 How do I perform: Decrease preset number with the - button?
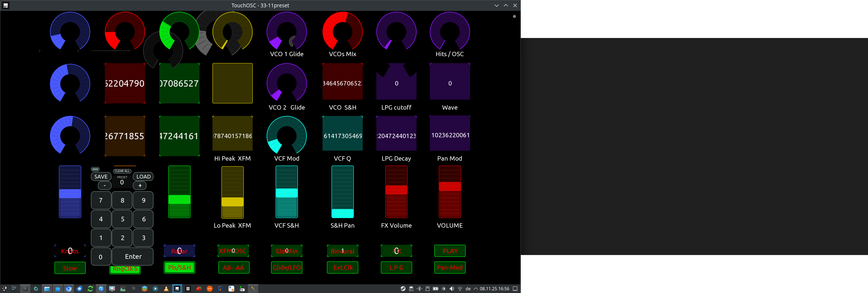point(104,186)
